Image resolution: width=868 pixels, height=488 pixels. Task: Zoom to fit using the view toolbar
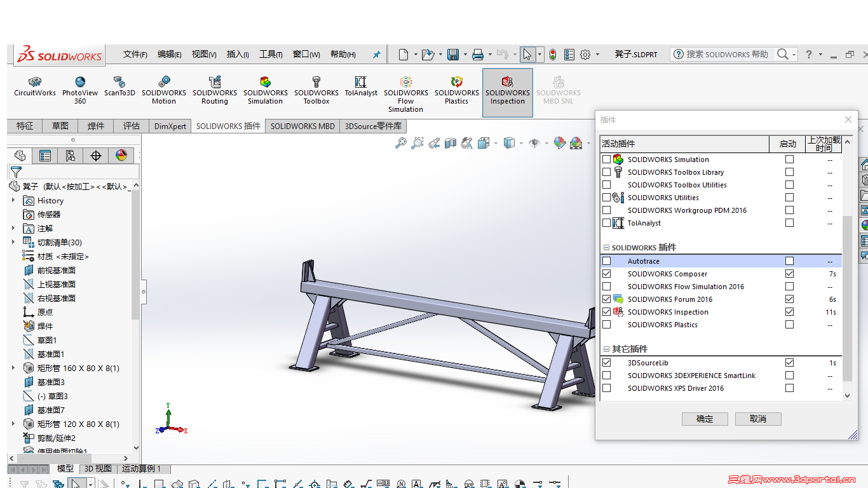pyautogui.click(x=401, y=144)
